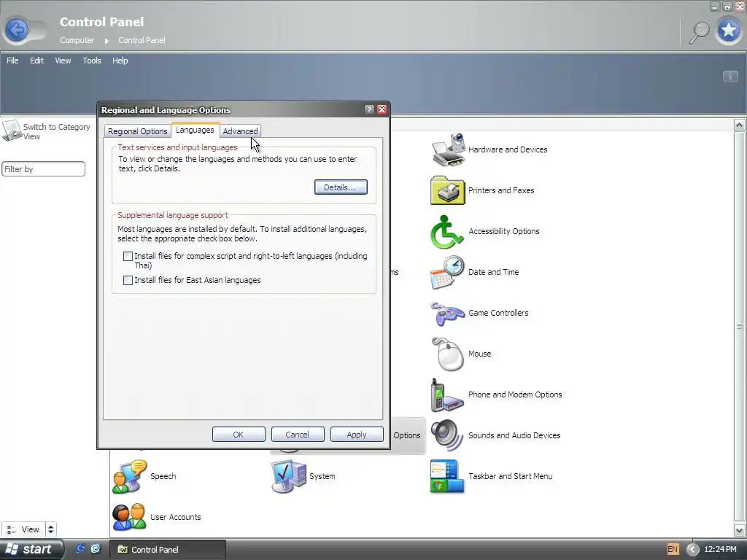The height and width of the screenshot is (560, 747).
Task: Click the star favorites icon
Action: click(x=729, y=31)
